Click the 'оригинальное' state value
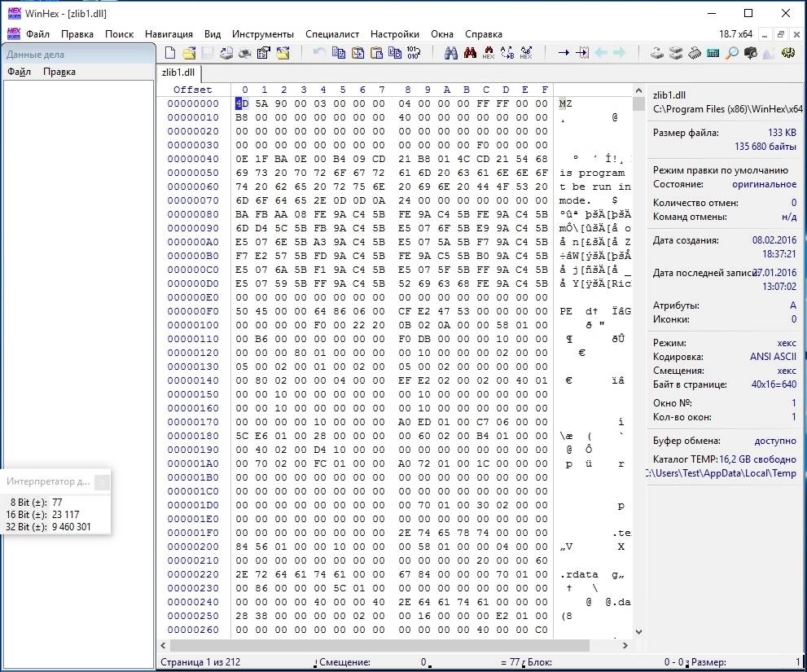The width and height of the screenshot is (807, 672). coord(764,184)
